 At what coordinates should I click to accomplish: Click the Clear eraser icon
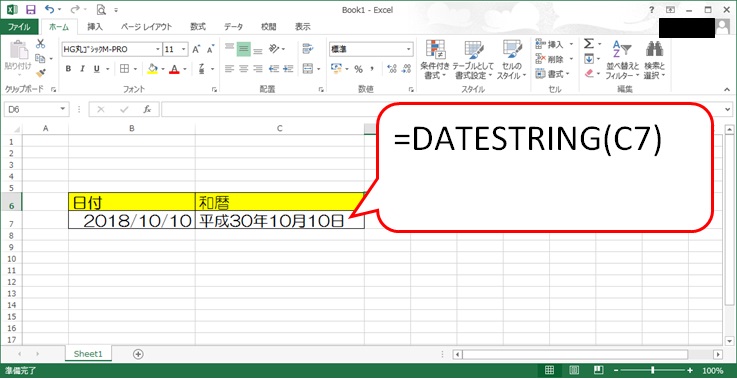pyautogui.click(x=589, y=73)
